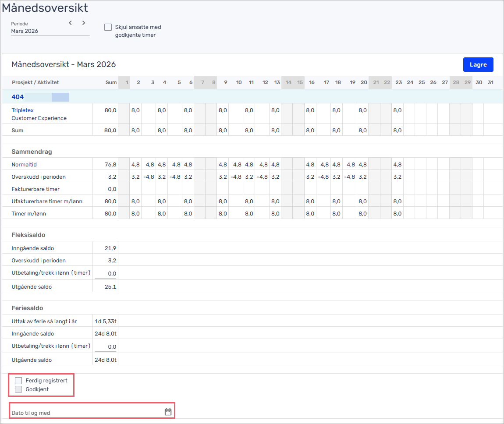504x424 pixels.
Task: Open the Tripletex project link
Action: [22, 110]
